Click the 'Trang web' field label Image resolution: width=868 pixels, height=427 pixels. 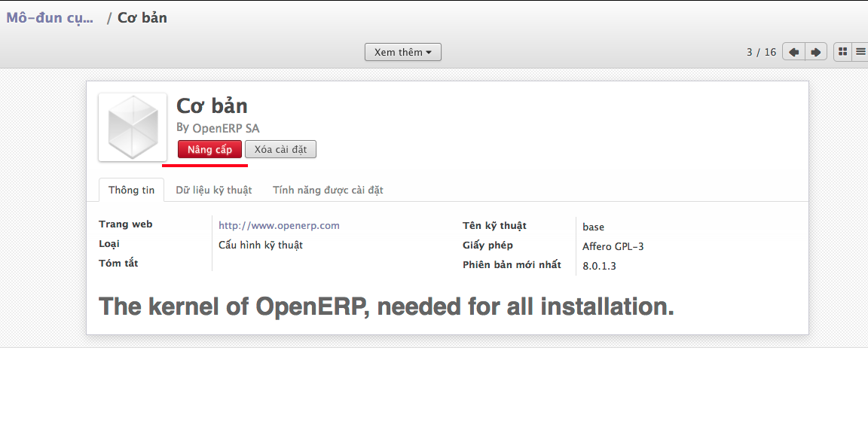point(126,224)
